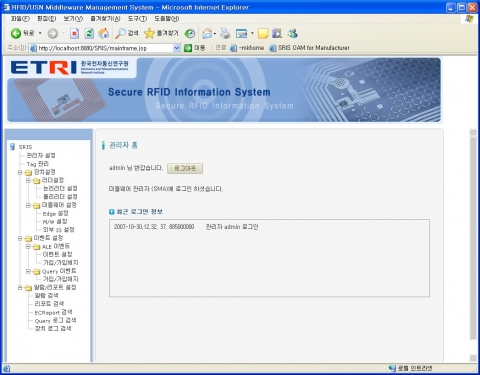
Task: Open Query 로그 검색 in the tree
Action: coord(55,320)
